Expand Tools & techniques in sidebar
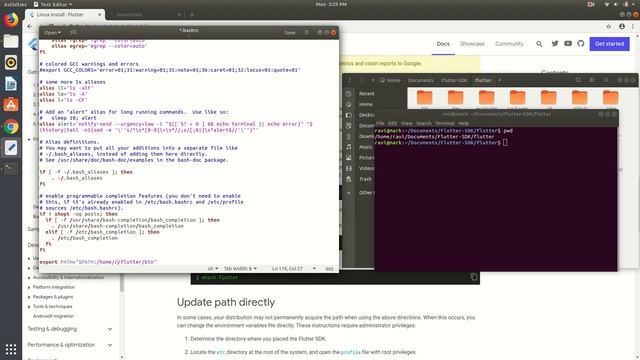The height and width of the screenshot is (360, 640). (x=50, y=306)
